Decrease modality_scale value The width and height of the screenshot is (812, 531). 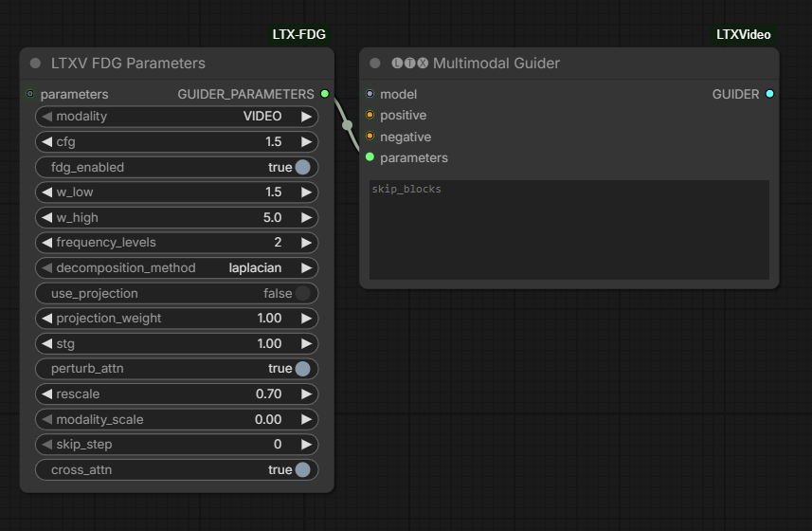[x=47, y=419]
